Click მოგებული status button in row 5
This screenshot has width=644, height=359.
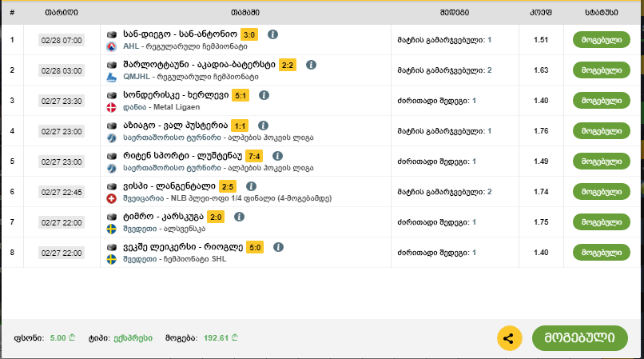602,162
